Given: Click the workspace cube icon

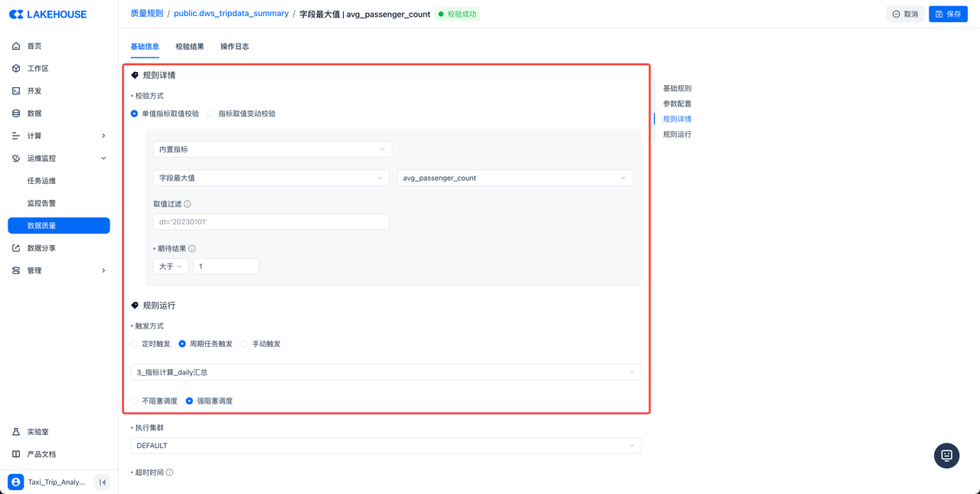Looking at the screenshot, I should click(x=16, y=68).
